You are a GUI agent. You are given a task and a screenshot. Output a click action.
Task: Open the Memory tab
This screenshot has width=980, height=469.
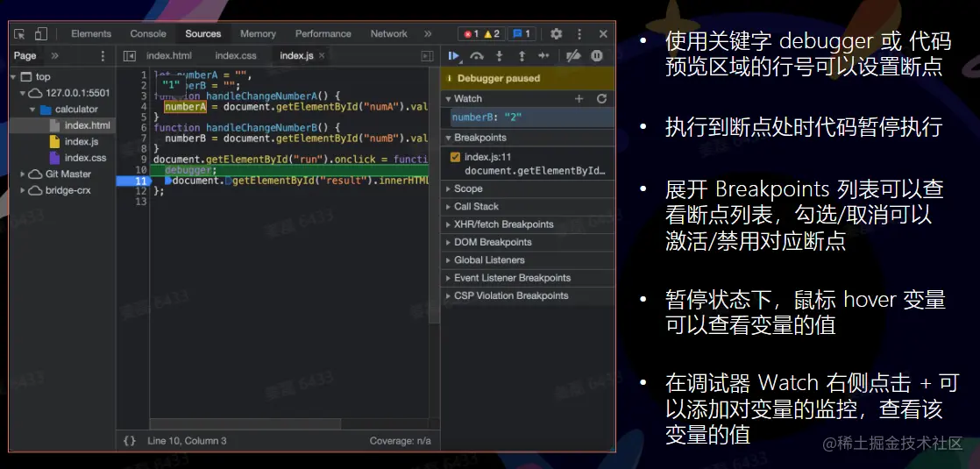pos(258,34)
